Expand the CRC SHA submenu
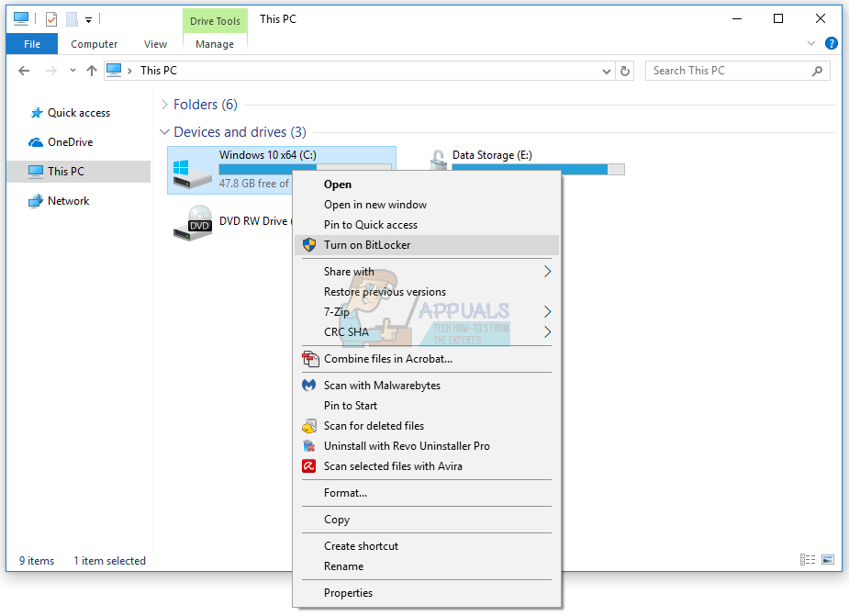 [x=427, y=332]
